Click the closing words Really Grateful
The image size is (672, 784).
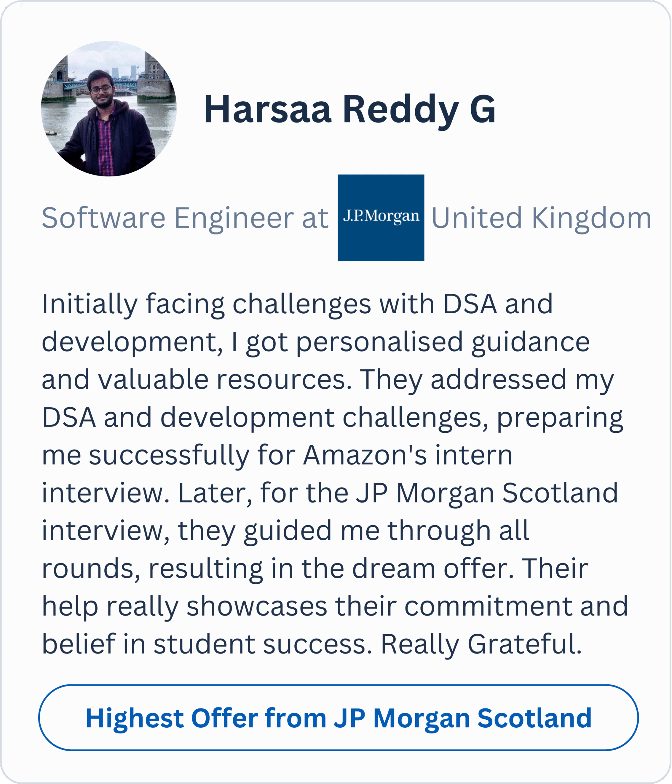tap(481, 644)
